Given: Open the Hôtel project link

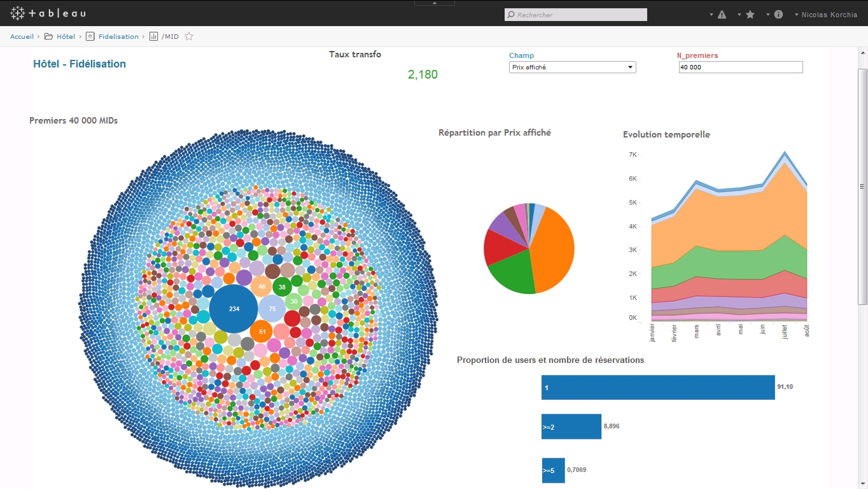Looking at the screenshot, I should (66, 36).
